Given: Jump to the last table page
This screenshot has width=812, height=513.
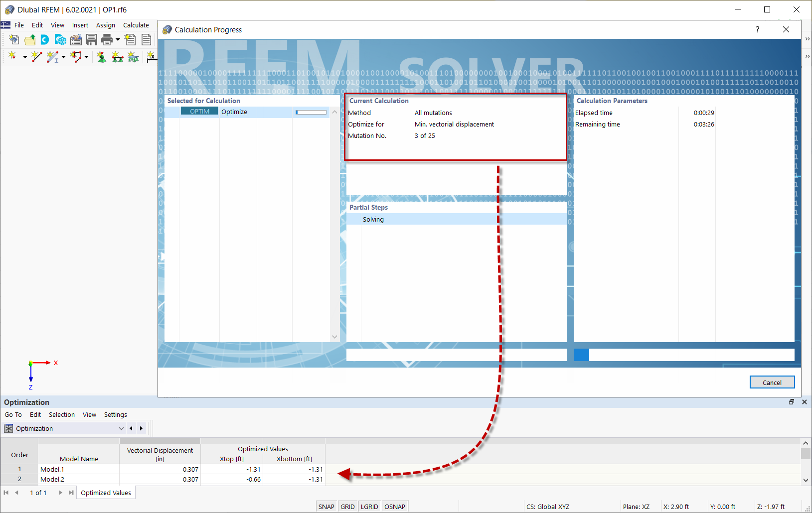Looking at the screenshot, I should tap(71, 493).
